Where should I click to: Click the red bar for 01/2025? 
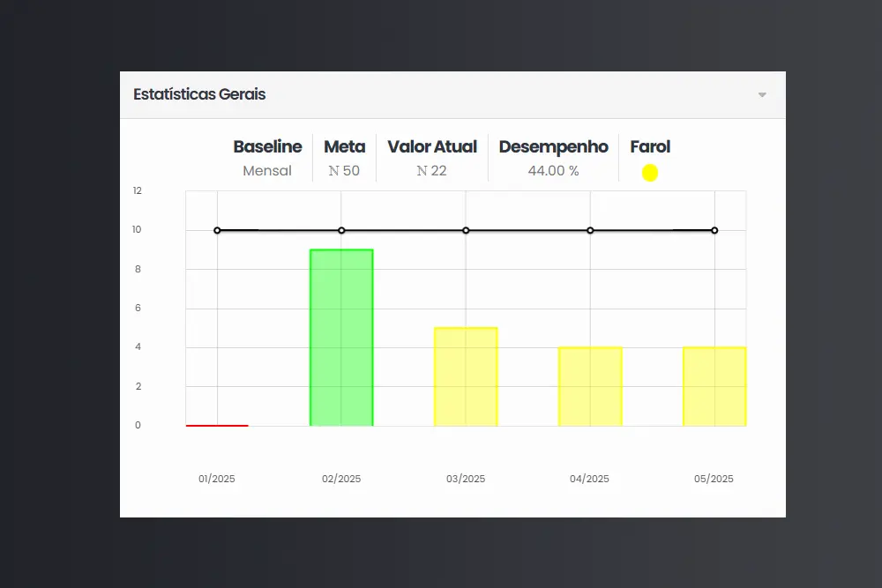coord(217,425)
